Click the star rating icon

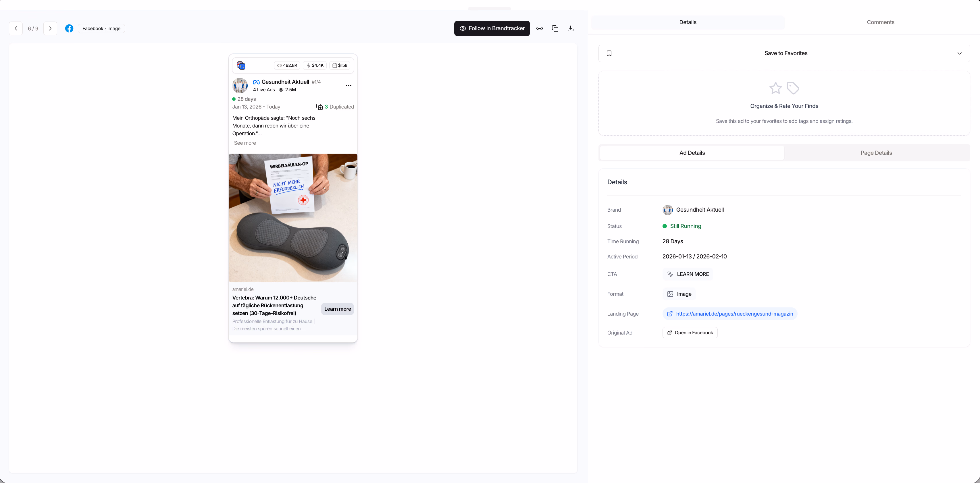click(775, 88)
